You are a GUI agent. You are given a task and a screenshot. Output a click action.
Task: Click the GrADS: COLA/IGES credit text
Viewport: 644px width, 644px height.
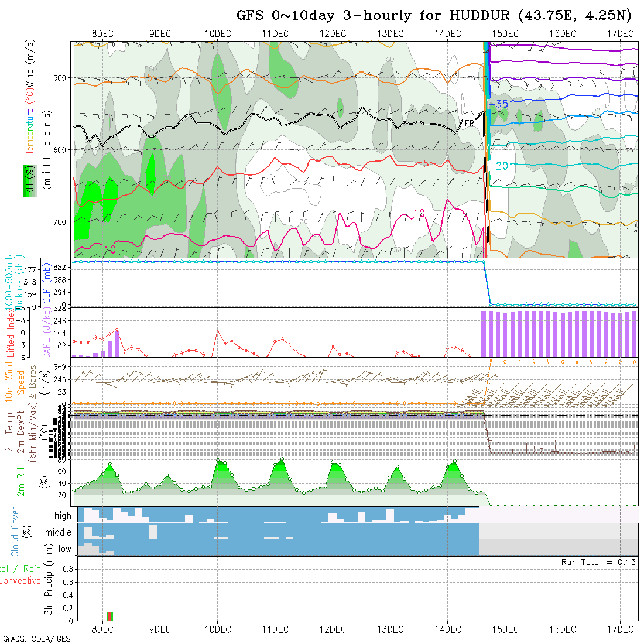coord(36,639)
